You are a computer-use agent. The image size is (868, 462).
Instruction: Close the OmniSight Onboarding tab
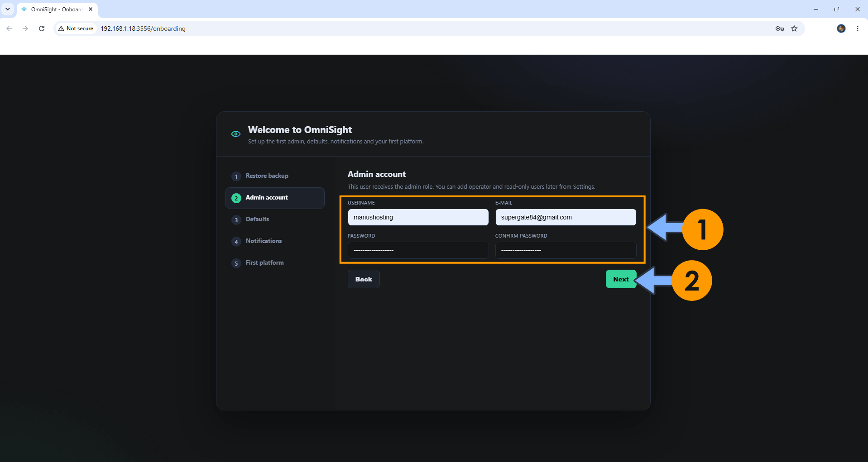point(91,9)
